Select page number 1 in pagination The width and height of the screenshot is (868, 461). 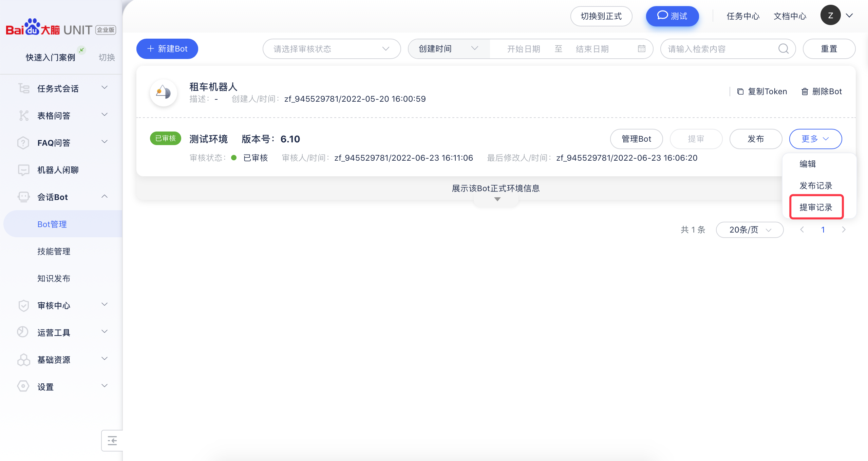point(823,230)
